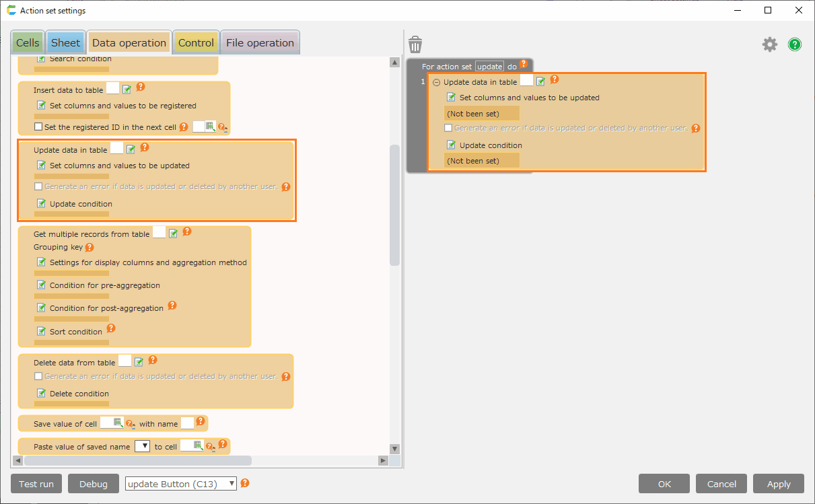Click the Test run button
This screenshot has width=815, height=504.
(x=36, y=484)
